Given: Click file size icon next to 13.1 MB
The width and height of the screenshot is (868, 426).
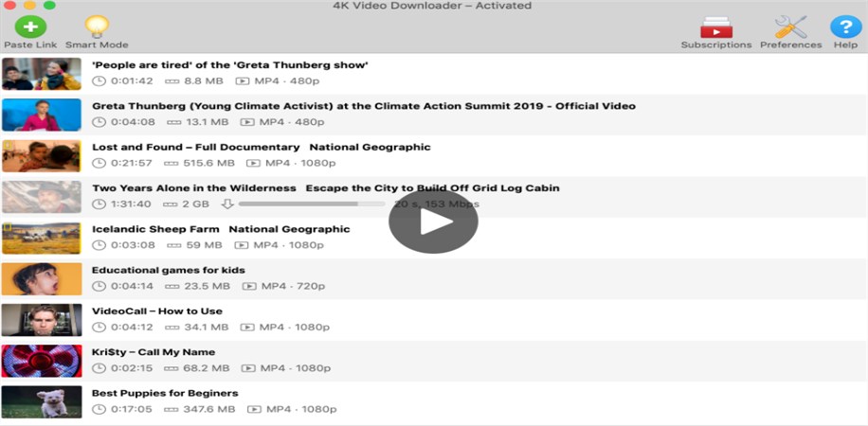Looking at the screenshot, I should (173, 122).
